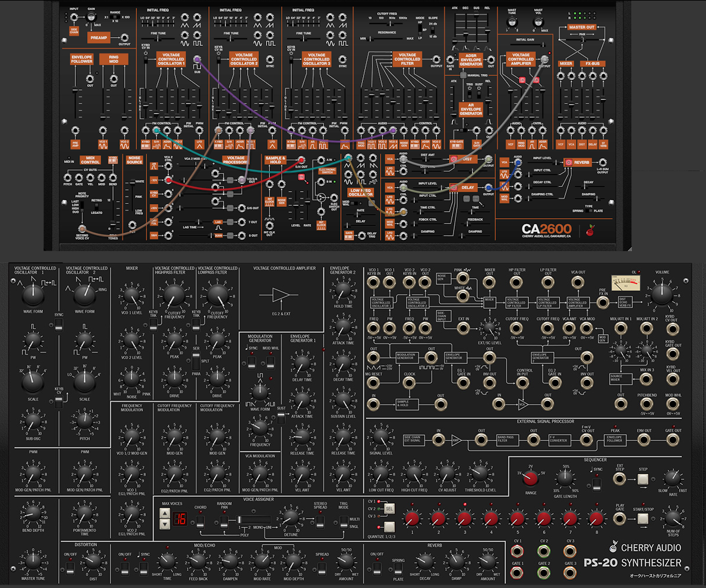
Task: Toggle the CA2600 REVERB power button
Action: click(570, 161)
